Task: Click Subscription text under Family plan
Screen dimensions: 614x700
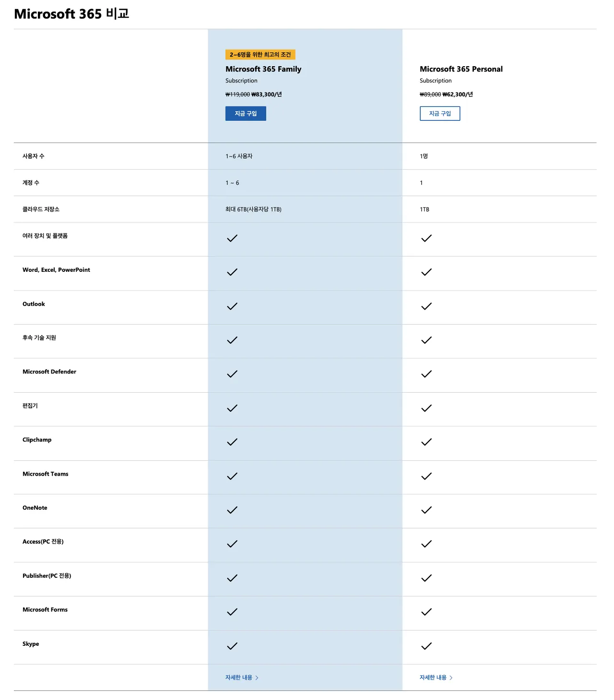Action: tap(241, 81)
